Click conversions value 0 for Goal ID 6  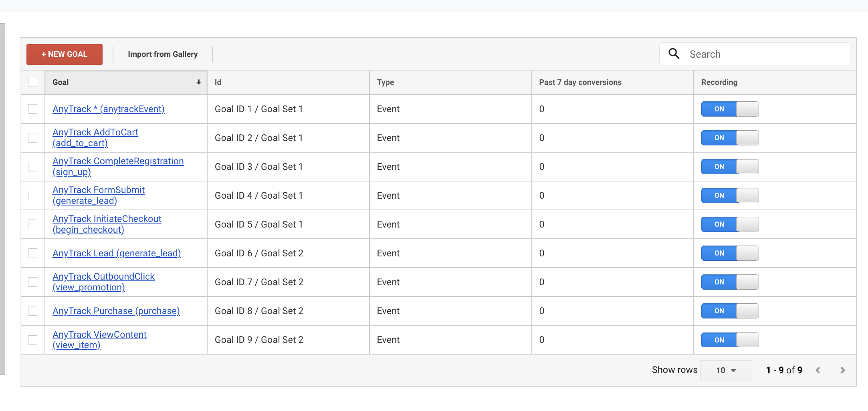542,253
